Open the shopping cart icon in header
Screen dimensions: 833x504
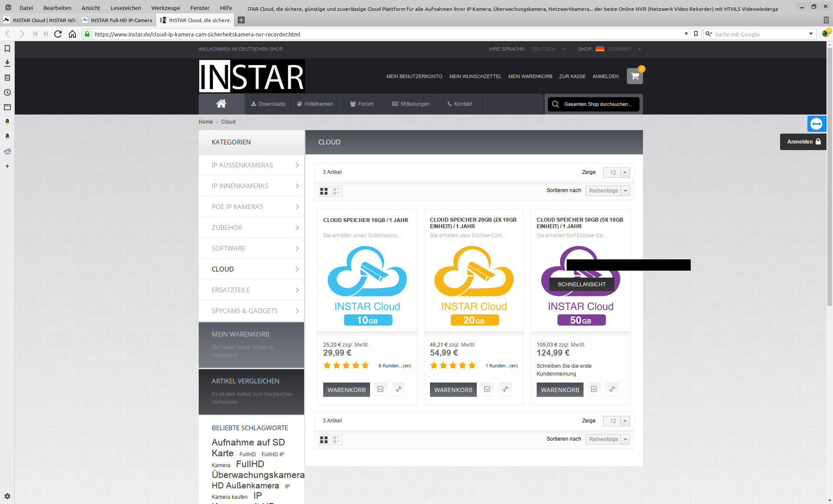coord(635,76)
